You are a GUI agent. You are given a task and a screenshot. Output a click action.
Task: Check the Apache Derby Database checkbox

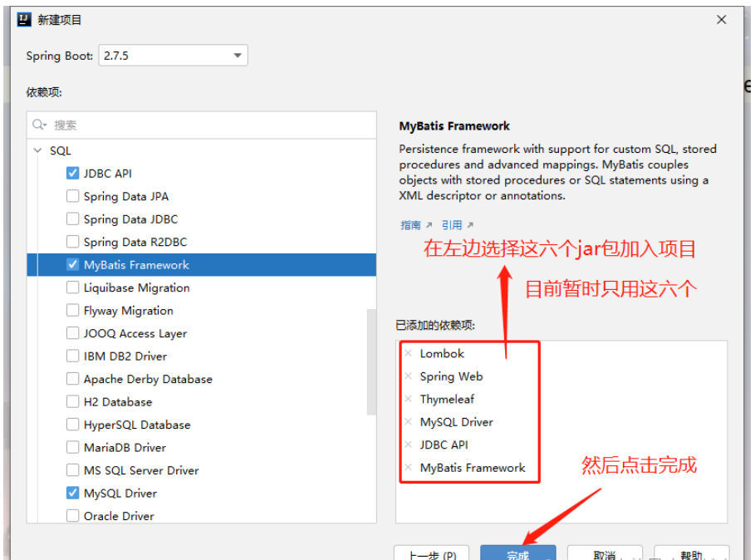pos(72,379)
